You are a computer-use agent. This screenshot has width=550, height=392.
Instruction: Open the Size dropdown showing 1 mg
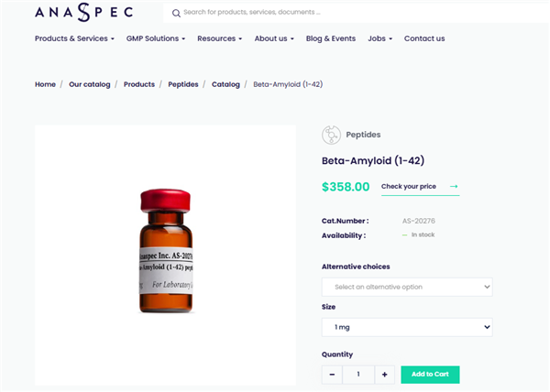click(407, 327)
